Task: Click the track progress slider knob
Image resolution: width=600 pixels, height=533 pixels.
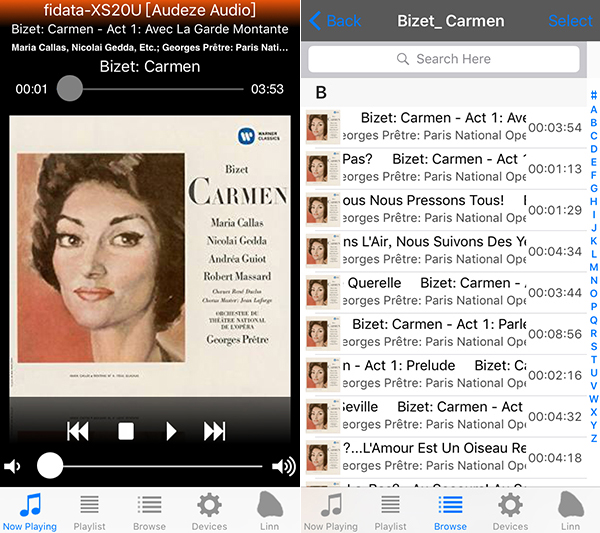Action: (x=70, y=88)
